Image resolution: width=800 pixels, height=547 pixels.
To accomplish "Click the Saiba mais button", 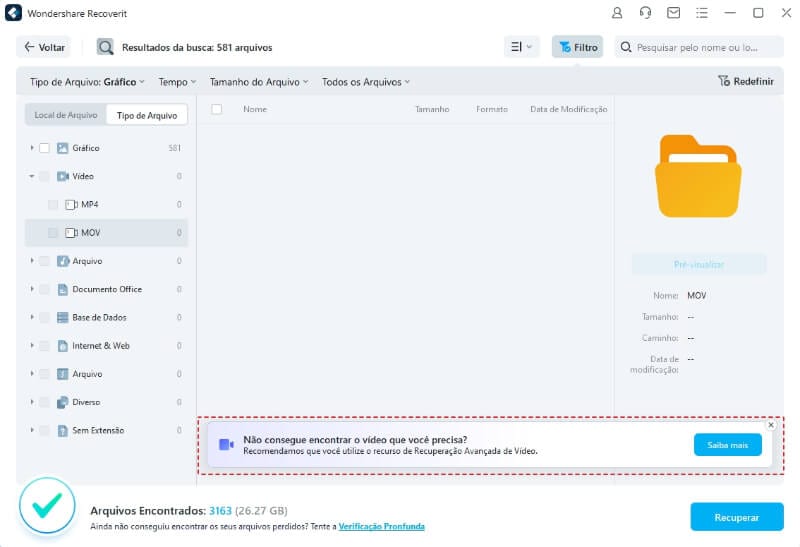I will [728, 445].
